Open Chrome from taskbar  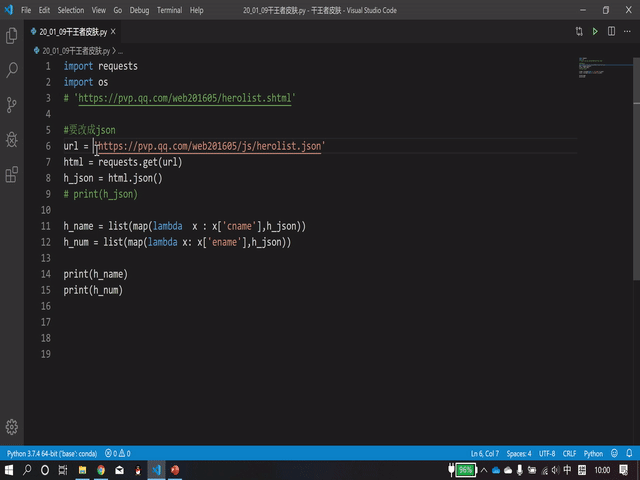[101, 470]
